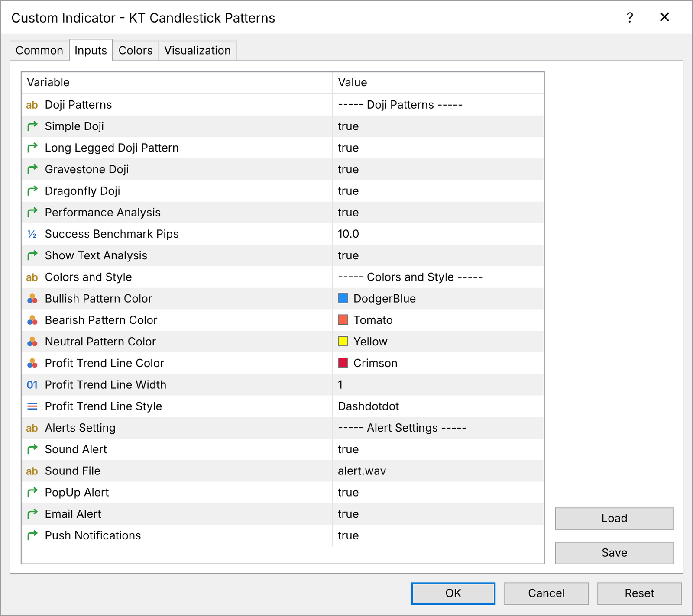Click the Crimson color swatch
Viewport: 693px width, 616px height.
[343, 363]
